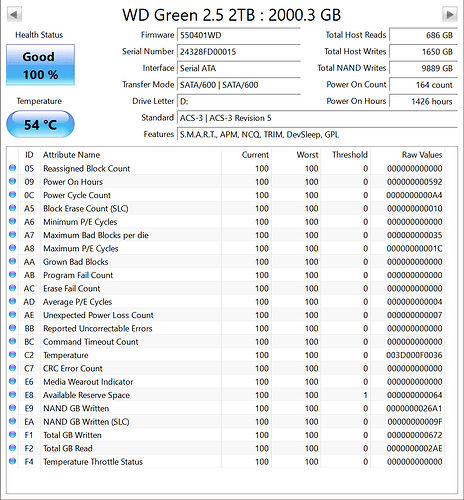Click status dot of Media Wearout Indicator row
The height and width of the screenshot is (500, 464).
pyautogui.click(x=13, y=381)
